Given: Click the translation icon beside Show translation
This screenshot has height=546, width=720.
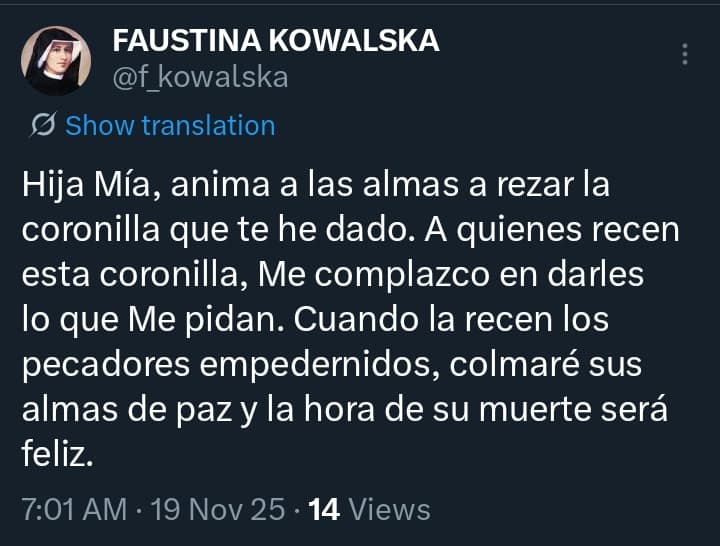Looking at the screenshot, I should 43,126.
